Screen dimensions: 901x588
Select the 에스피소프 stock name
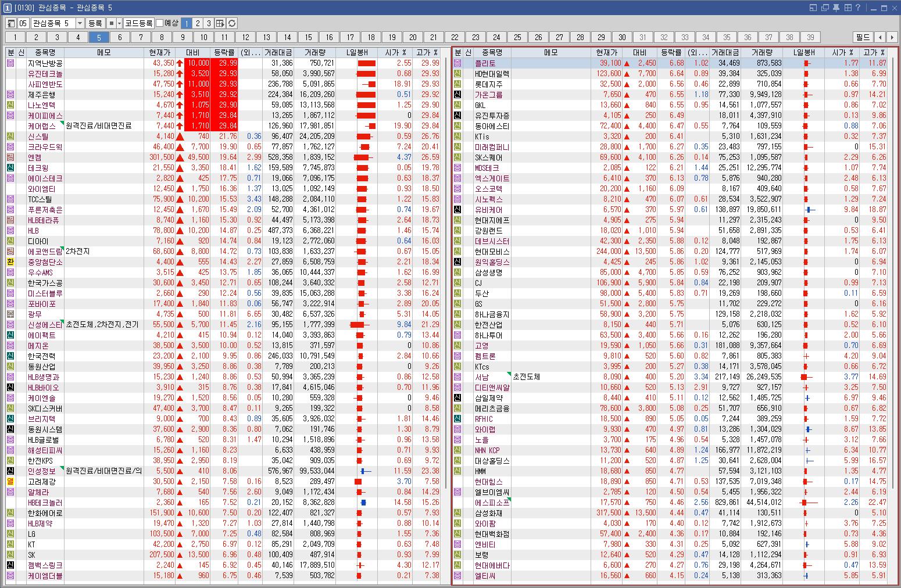click(492, 503)
